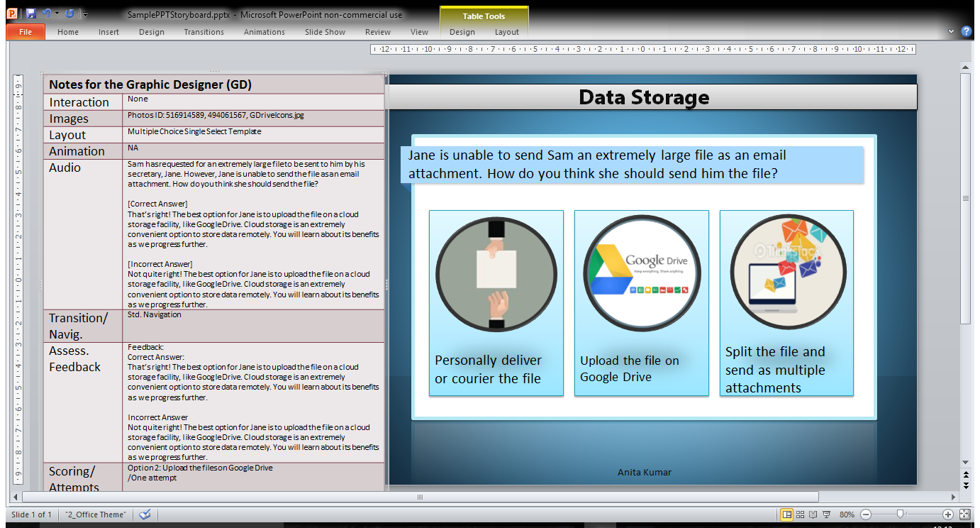Switch to Slide Sorter view
Viewport: 980px width, 528px height.
pos(800,515)
